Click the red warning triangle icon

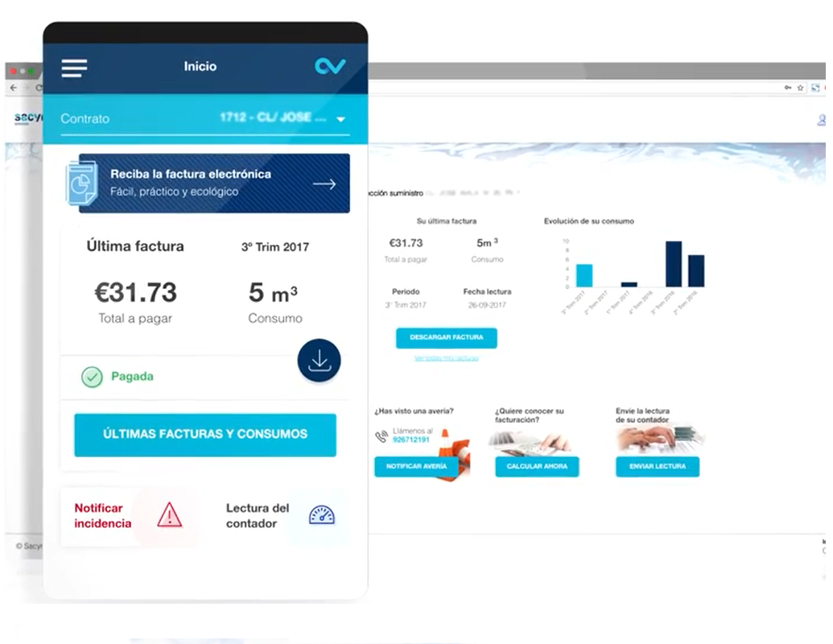point(169,515)
